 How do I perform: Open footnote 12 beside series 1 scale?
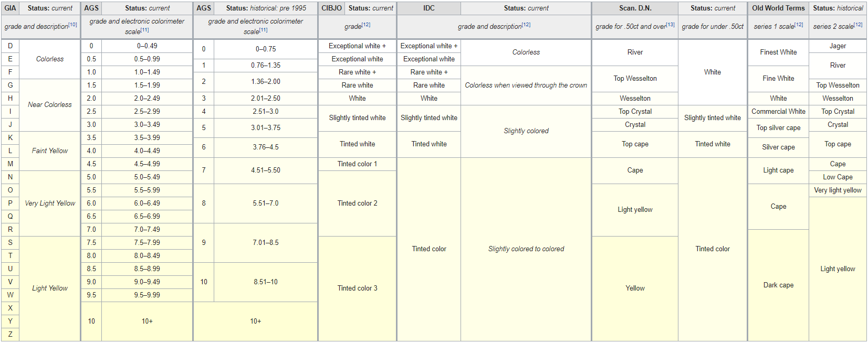tap(799, 25)
